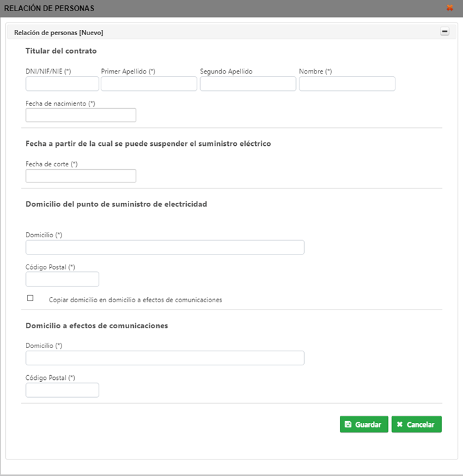
Task: Collapse the Relación de personas [Nuevo] panel
Action: pos(444,32)
